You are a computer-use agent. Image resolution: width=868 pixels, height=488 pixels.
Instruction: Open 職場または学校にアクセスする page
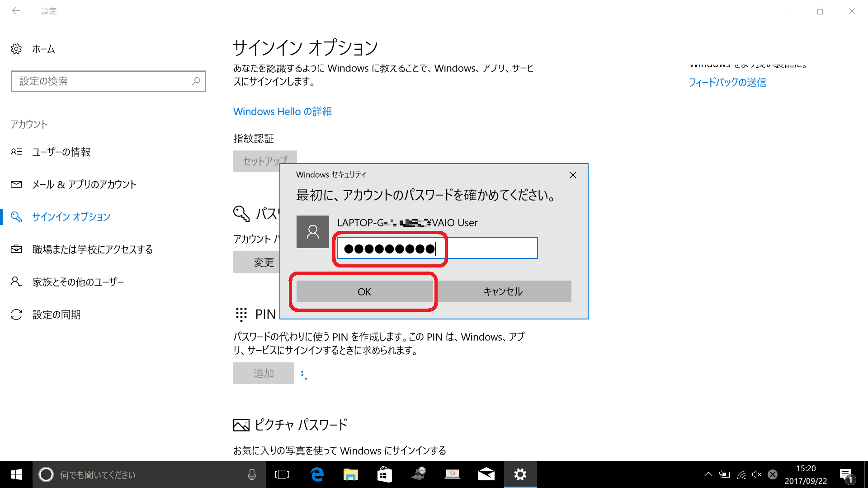(93, 249)
